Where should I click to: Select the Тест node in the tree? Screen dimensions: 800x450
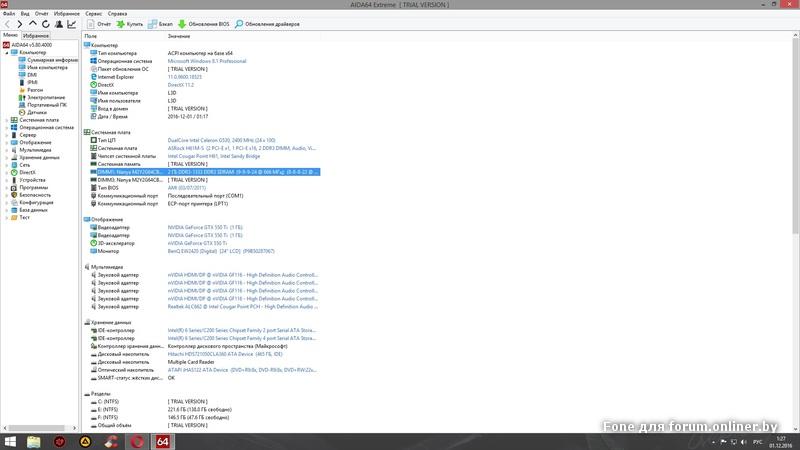(20, 217)
